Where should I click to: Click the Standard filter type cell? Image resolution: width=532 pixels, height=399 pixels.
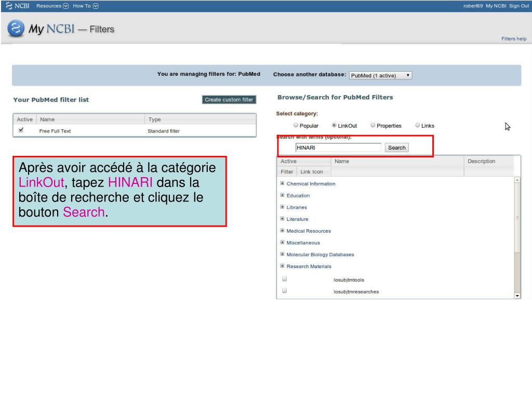164,131
